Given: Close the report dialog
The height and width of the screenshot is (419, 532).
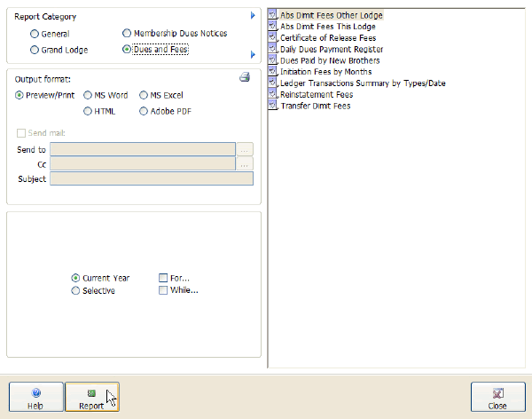Looking at the screenshot, I should coord(497,398).
